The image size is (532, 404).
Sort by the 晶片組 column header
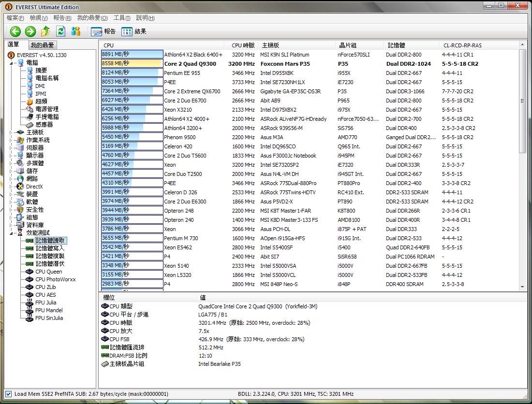[x=360, y=45]
